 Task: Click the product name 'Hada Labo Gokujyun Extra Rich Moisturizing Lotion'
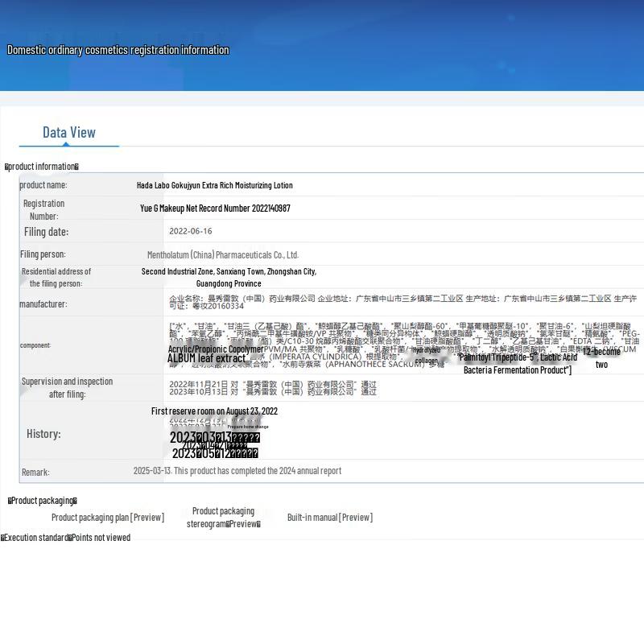coord(214,185)
